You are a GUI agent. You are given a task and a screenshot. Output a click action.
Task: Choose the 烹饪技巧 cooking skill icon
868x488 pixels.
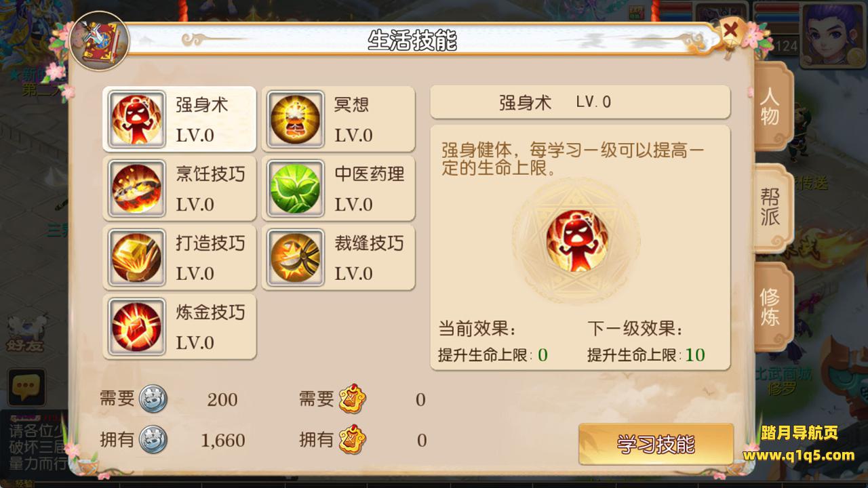pos(137,188)
